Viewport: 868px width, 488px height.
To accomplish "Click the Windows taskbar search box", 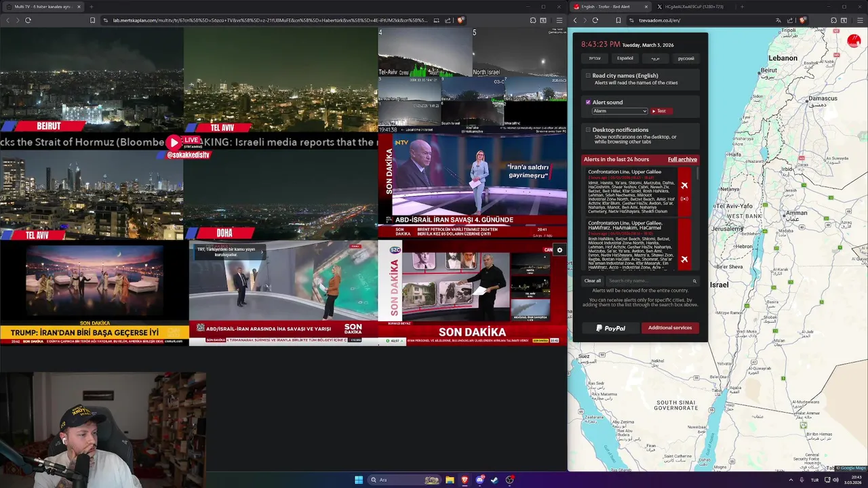I will 404,480.
